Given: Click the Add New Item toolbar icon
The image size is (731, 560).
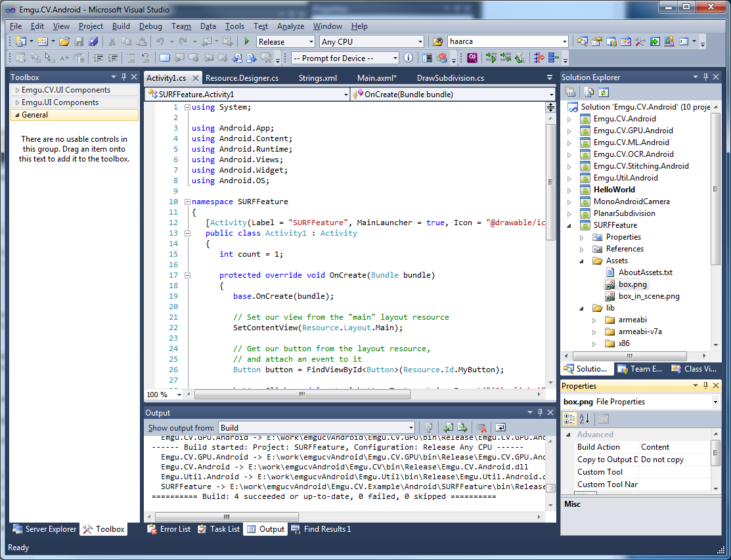Looking at the screenshot, I should [43, 41].
